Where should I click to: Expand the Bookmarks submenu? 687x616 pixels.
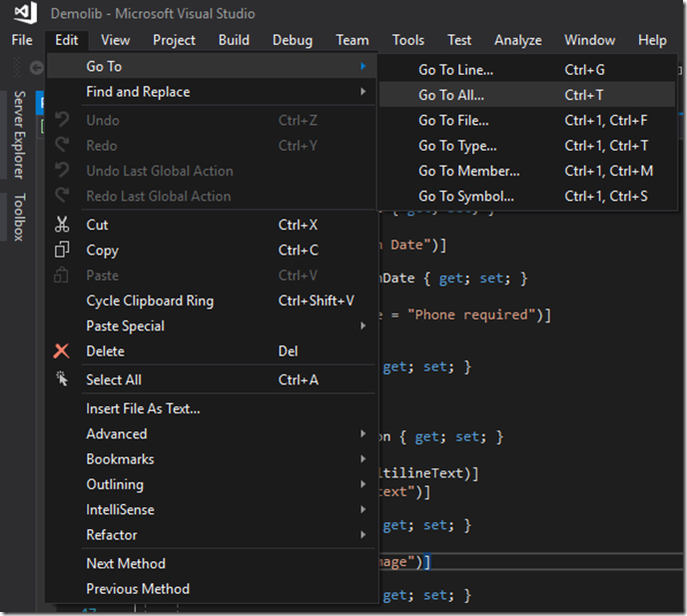[x=212, y=458]
